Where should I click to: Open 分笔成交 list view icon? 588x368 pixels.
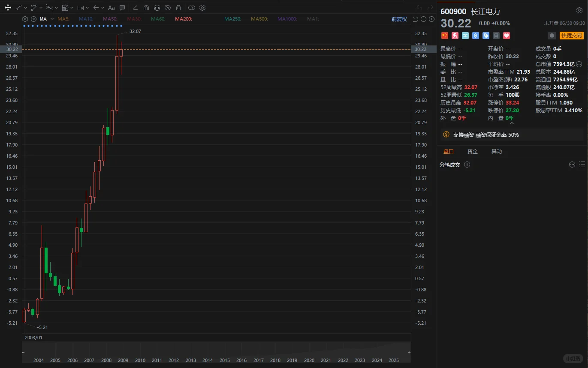(582, 165)
